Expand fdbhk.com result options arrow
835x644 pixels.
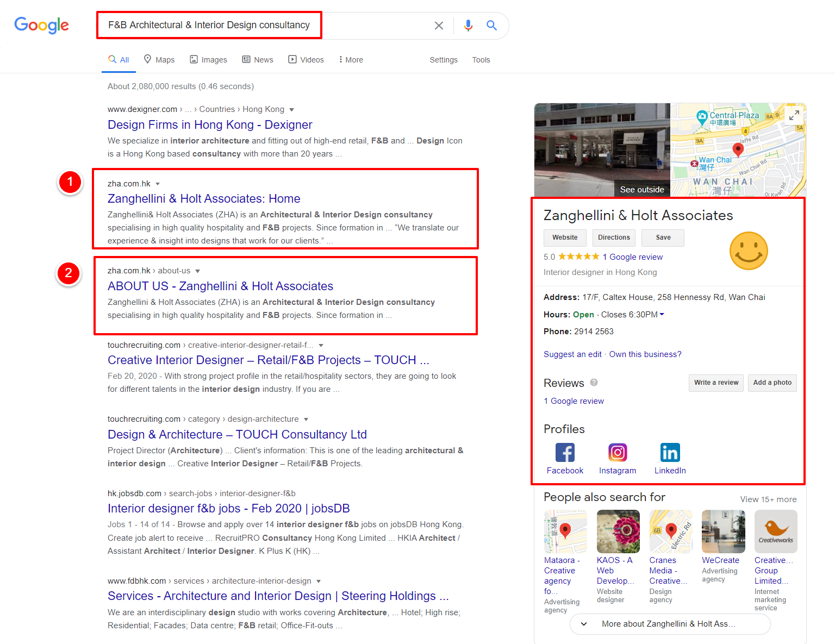319,582
